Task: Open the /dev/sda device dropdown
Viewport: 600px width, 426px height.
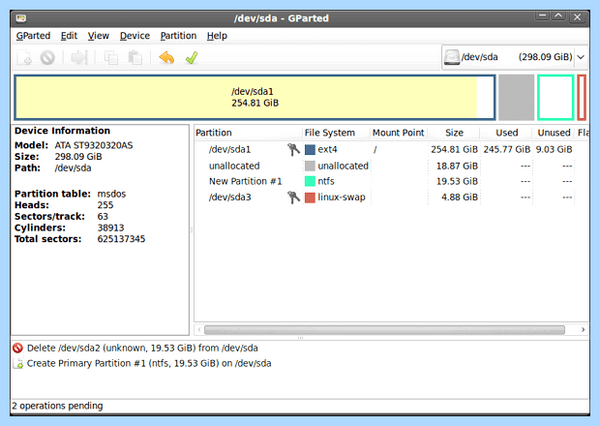Action: click(x=514, y=57)
